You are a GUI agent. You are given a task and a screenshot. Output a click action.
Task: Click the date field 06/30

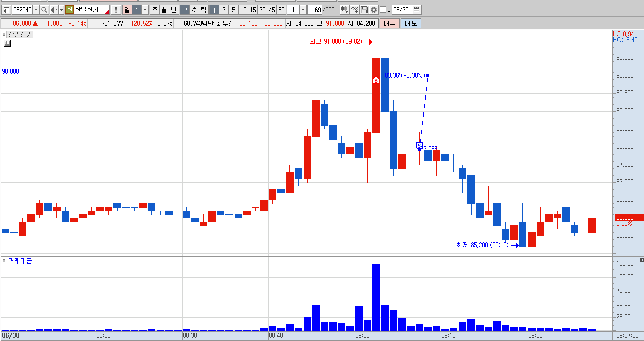pyautogui.click(x=401, y=10)
